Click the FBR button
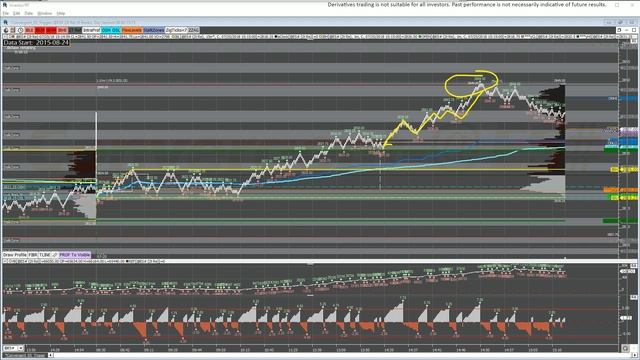The width and height of the screenshot is (640, 360). 33,255
